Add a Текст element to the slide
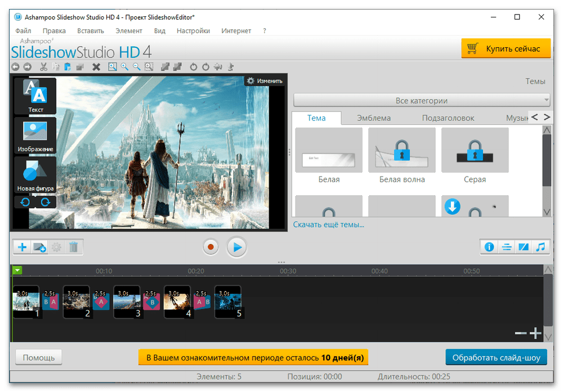The width and height of the screenshot is (563, 392). coord(35,96)
